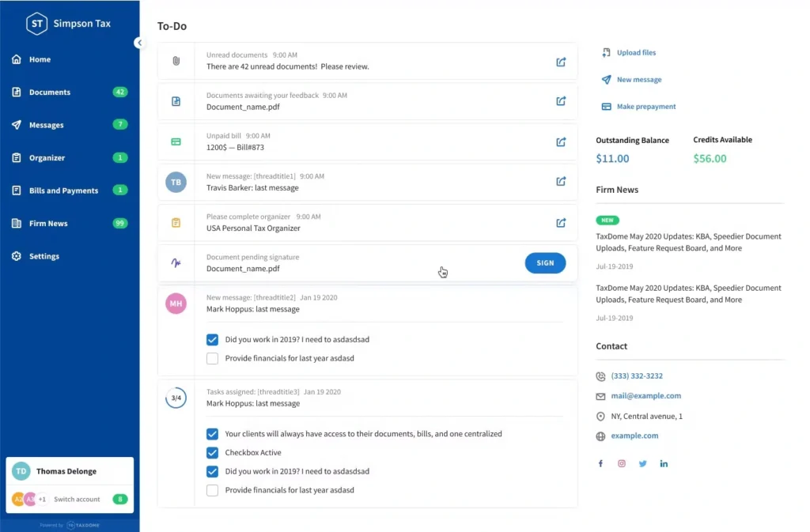Viewport: 810px width, 532px height.
Task: Open Firm News from the sidebar
Action: tap(17, 223)
